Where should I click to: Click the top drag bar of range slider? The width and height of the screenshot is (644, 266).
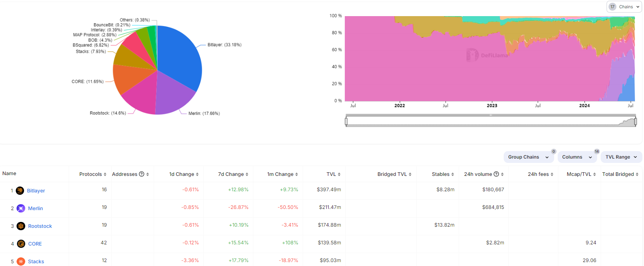click(x=491, y=115)
